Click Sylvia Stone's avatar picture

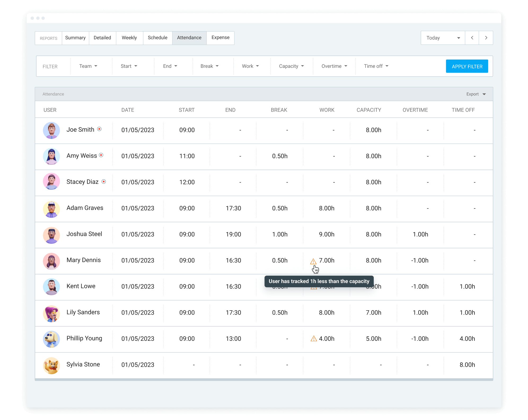(x=51, y=365)
